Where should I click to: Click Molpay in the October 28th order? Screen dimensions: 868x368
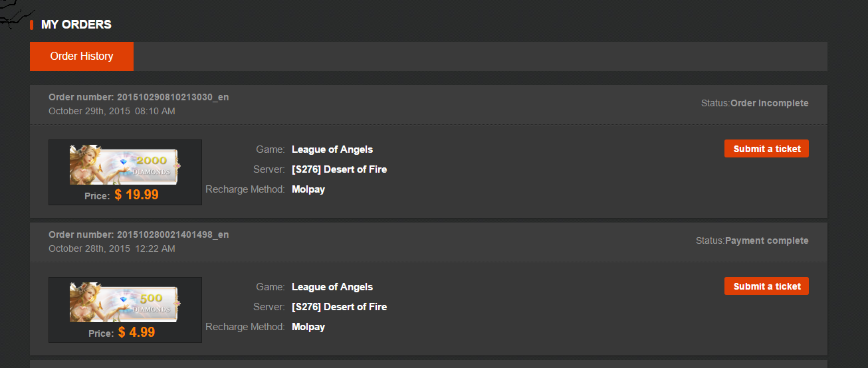pos(308,327)
